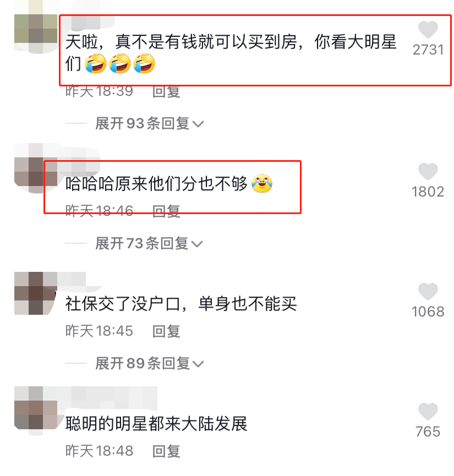Open the first commenter's avatar
The width and height of the screenshot is (454, 476).
click(x=36, y=29)
